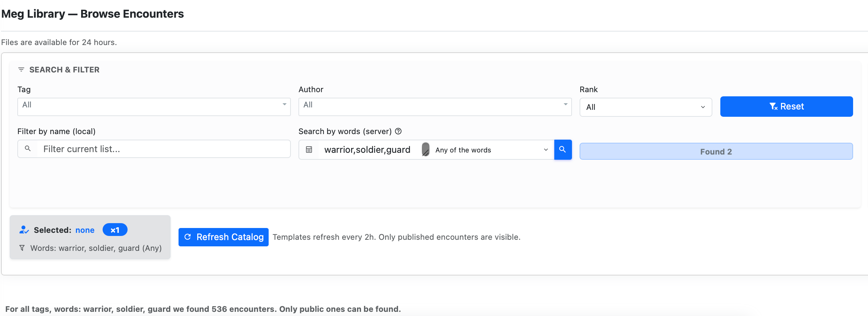Click the list icon in the words search field
Screen dimensions: 868x316
(x=309, y=150)
